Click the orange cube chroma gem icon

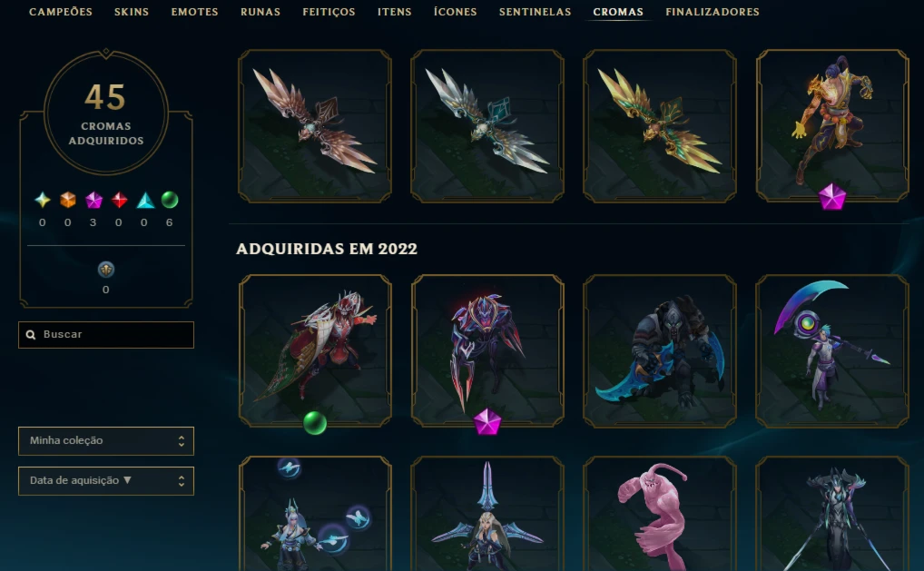click(x=68, y=201)
